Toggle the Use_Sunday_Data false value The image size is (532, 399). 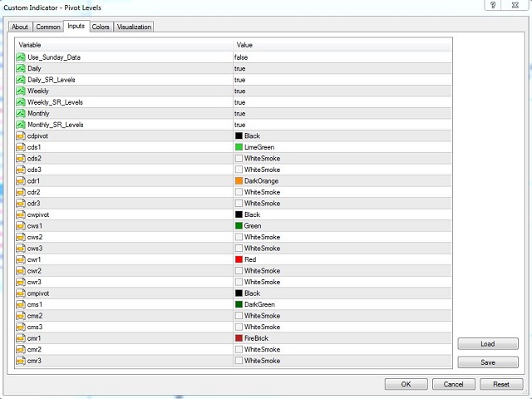tap(241, 57)
